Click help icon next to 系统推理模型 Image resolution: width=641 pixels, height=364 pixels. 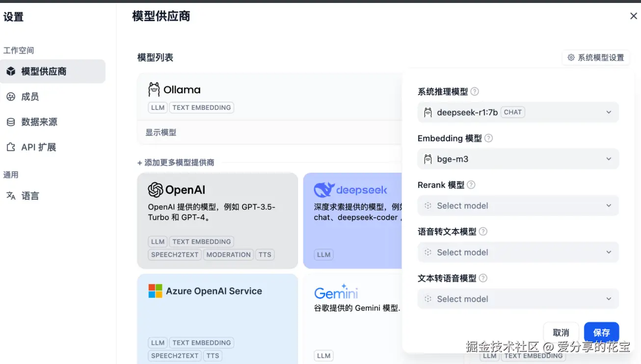tap(475, 91)
